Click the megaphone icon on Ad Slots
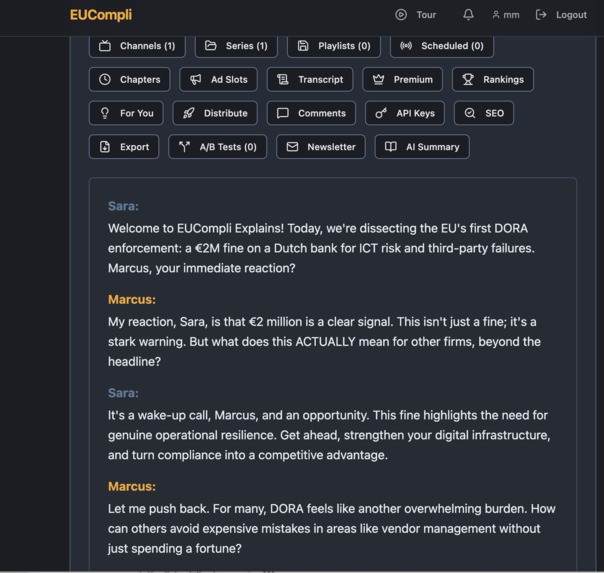The height and width of the screenshot is (573, 604). tap(196, 79)
